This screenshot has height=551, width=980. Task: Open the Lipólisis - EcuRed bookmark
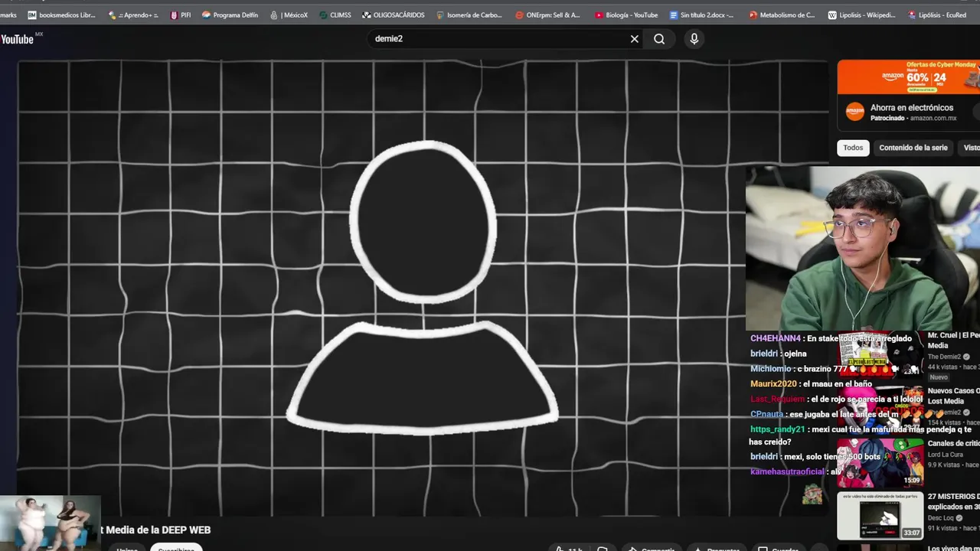point(937,15)
